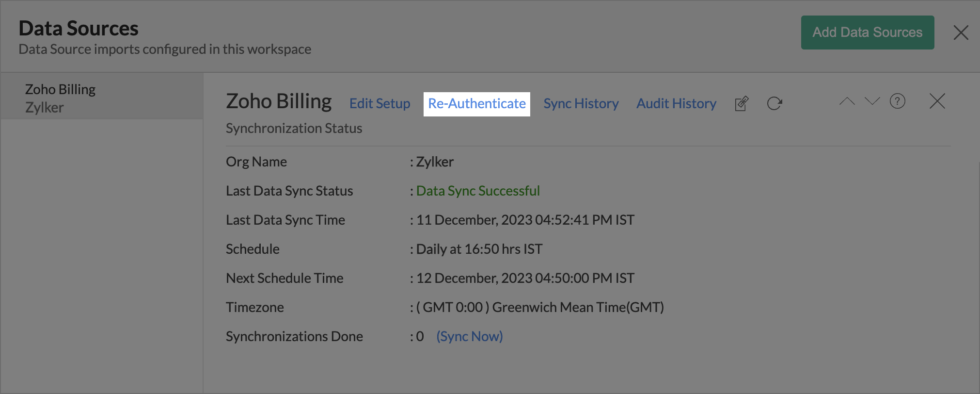Trigger the Sync Now link
This screenshot has height=394, width=980.
tap(469, 336)
